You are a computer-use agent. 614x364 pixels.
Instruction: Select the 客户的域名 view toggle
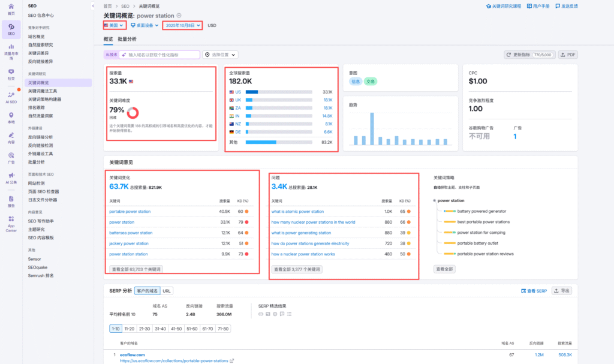click(x=147, y=291)
